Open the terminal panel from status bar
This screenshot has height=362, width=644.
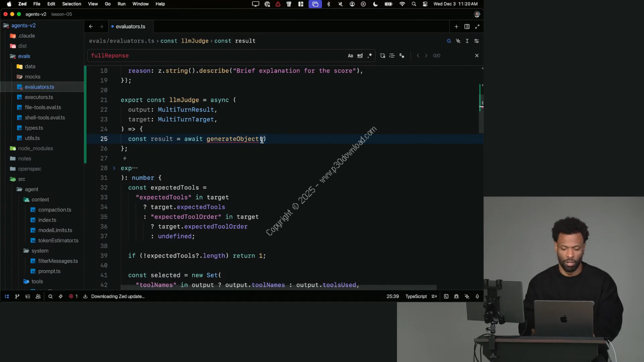coord(446,297)
